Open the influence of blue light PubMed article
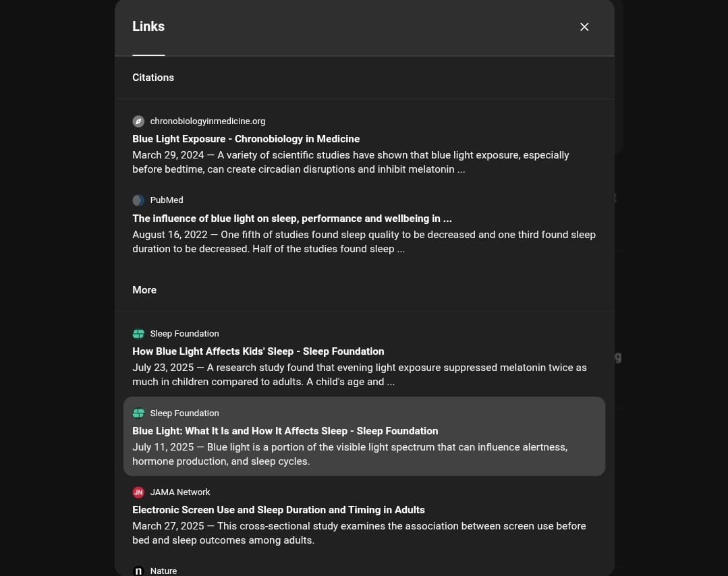The image size is (728, 576). [x=292, y=218]
